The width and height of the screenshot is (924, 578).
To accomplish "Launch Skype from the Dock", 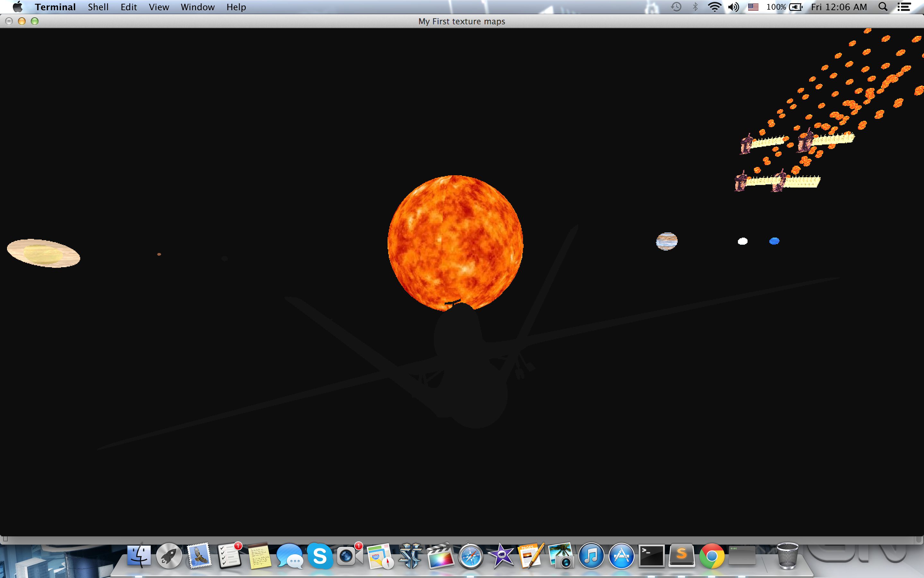I will pyautogui.click(x=320, y=556).
